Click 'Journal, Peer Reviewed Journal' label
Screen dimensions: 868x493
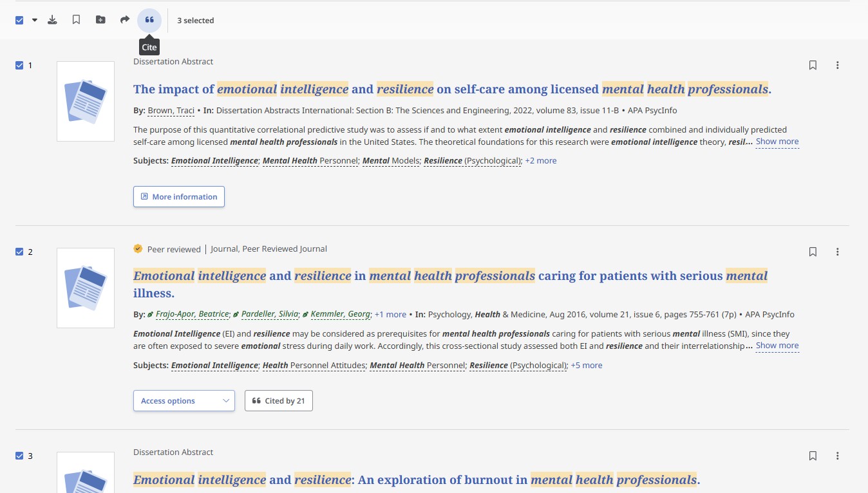tap(269, 249)
